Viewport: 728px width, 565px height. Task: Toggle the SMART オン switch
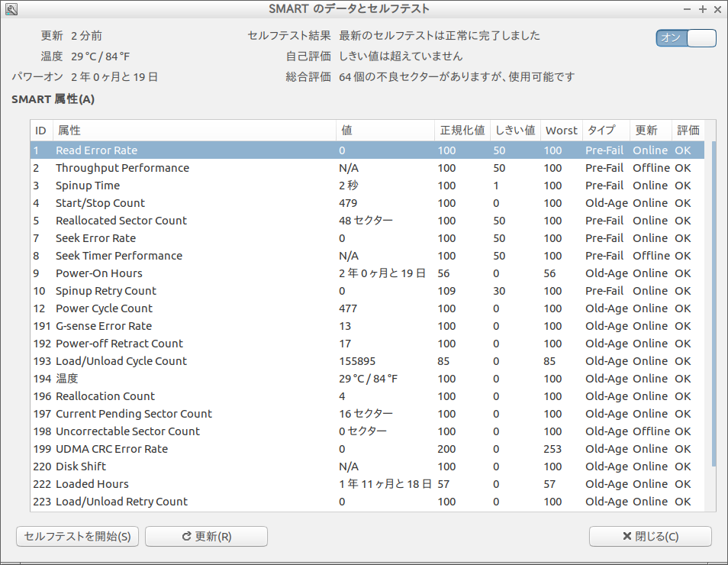pos(686,38)
